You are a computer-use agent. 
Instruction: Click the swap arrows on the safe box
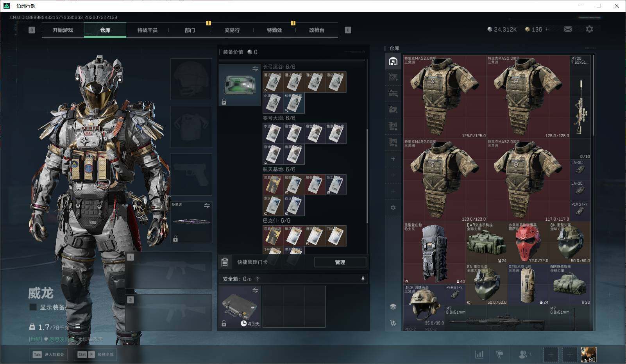pos(255,290)
